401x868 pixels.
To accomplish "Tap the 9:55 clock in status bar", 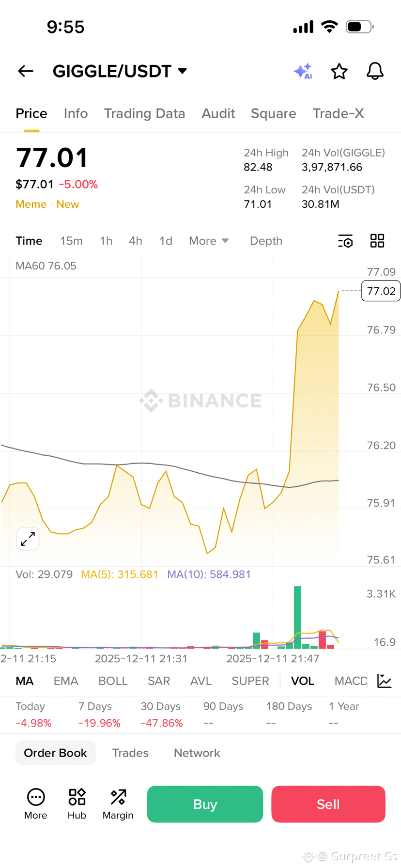I will pos(65,27).
